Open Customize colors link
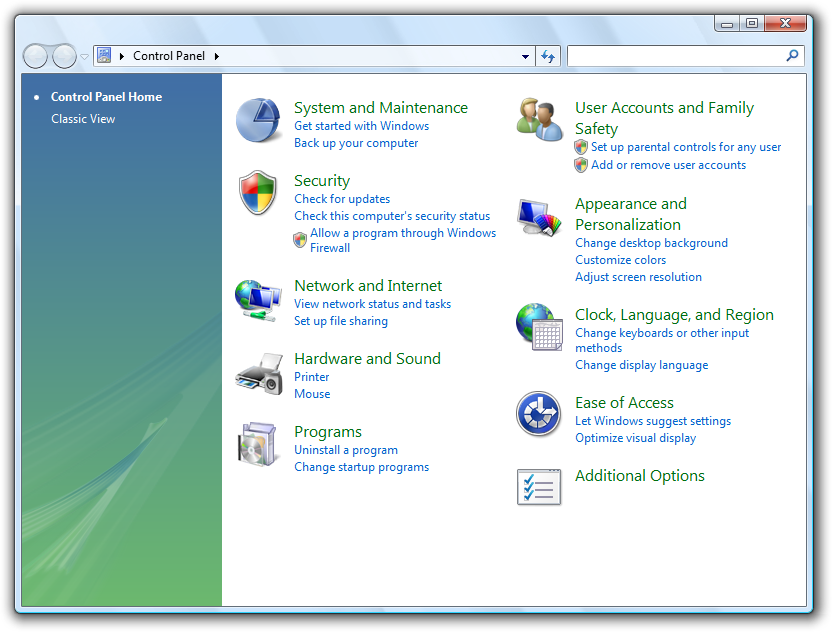This screenshot has width=832, height=632. 620,260
